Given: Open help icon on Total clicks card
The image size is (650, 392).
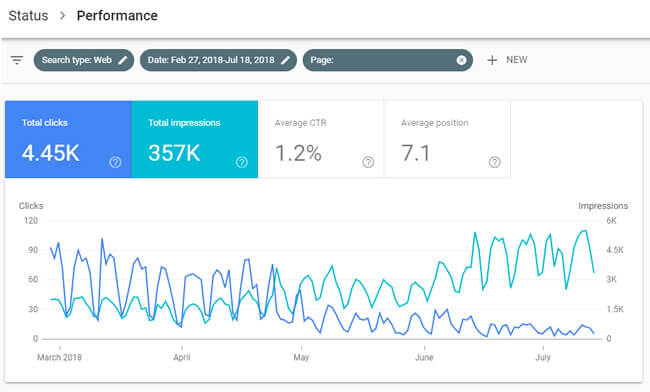Looking at the screenshot, I should click(115, 162).
